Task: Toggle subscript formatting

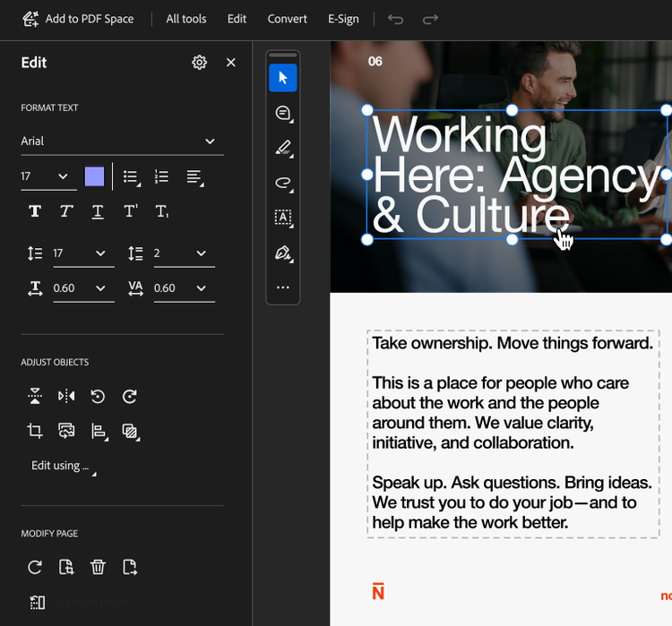Action: [162, 211]
